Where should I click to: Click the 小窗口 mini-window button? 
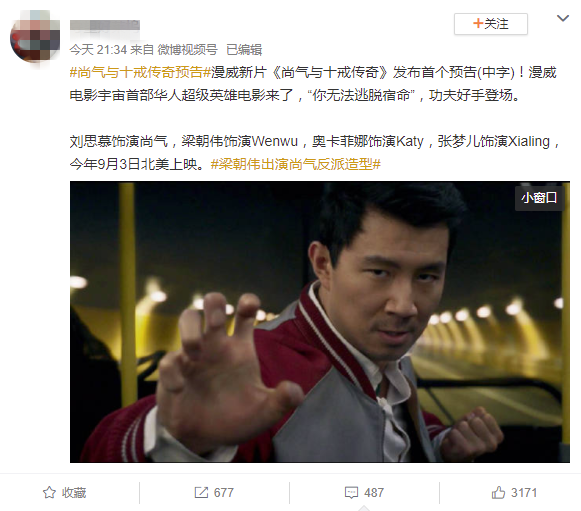coord(539,198)
